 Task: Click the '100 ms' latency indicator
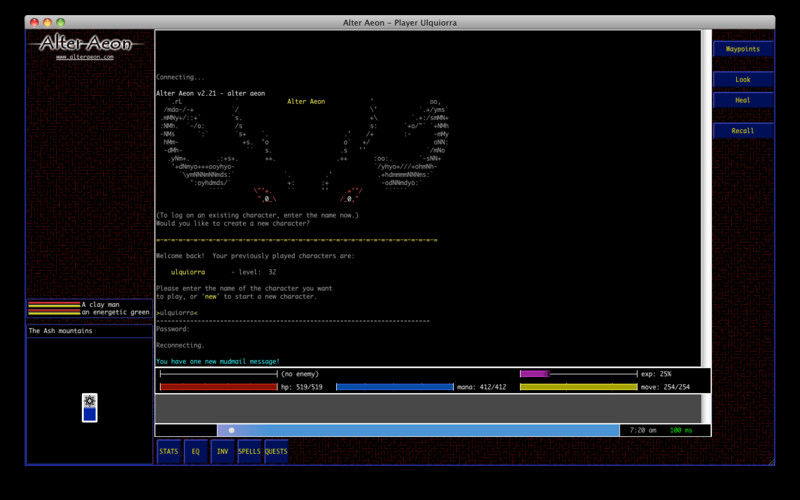(681, 430)
